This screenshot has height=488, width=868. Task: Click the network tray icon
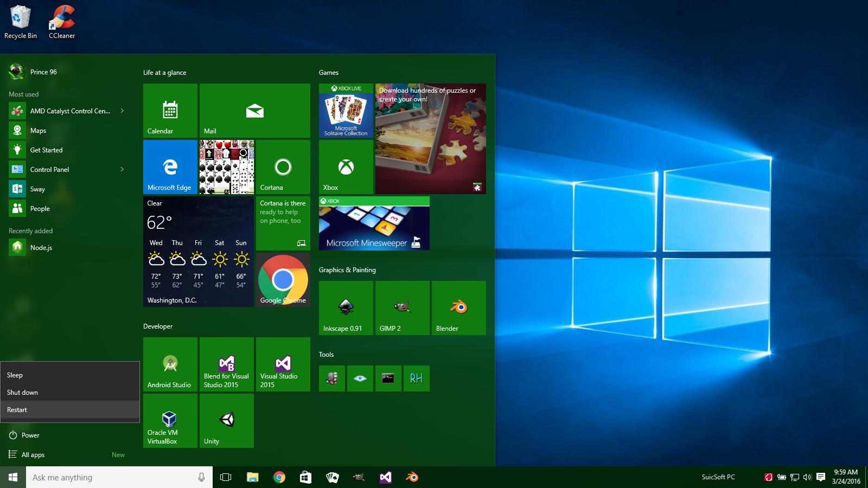(795, 477)
